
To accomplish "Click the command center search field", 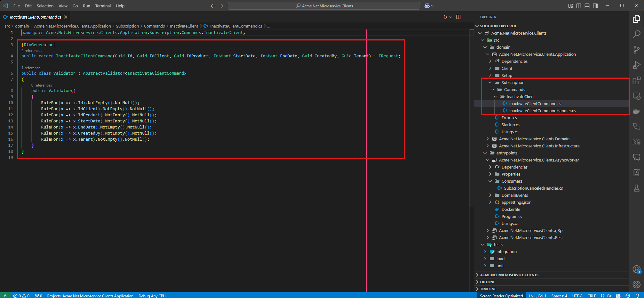I will 324,6.
